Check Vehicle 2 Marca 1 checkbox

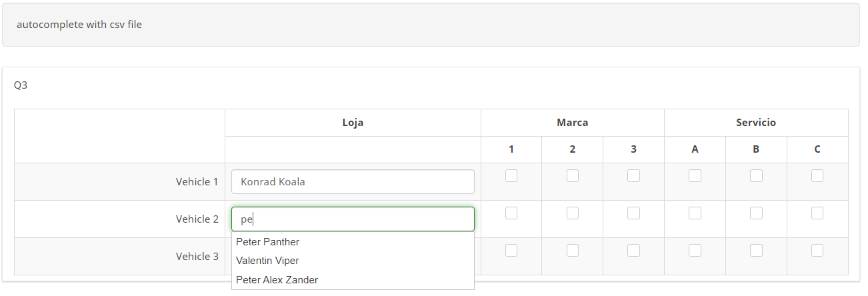pos(511,213)
